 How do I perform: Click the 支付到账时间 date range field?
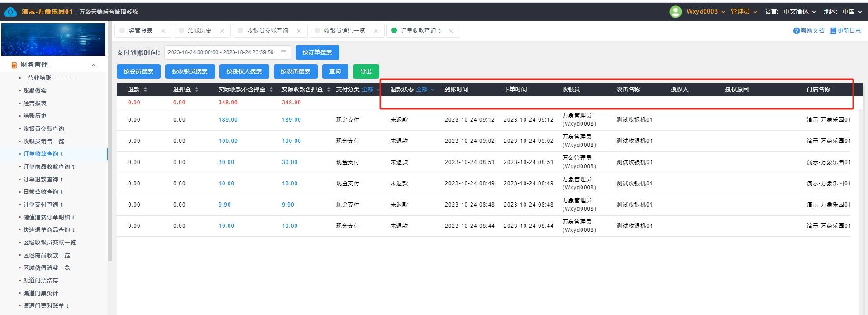point(222,52)
